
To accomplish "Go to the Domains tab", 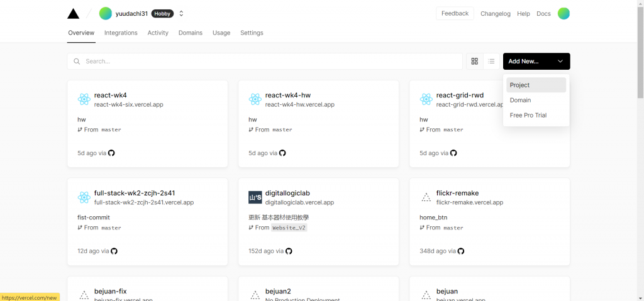I will click(x=190, y=33).
